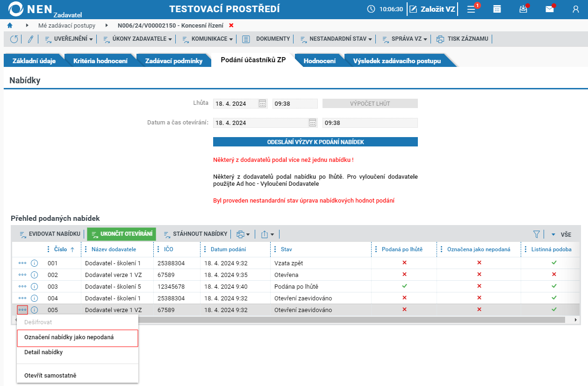This screenshot has height=386, width=588.
Task: Open the calculator icon in header
Action: click(x=497, y=9)
